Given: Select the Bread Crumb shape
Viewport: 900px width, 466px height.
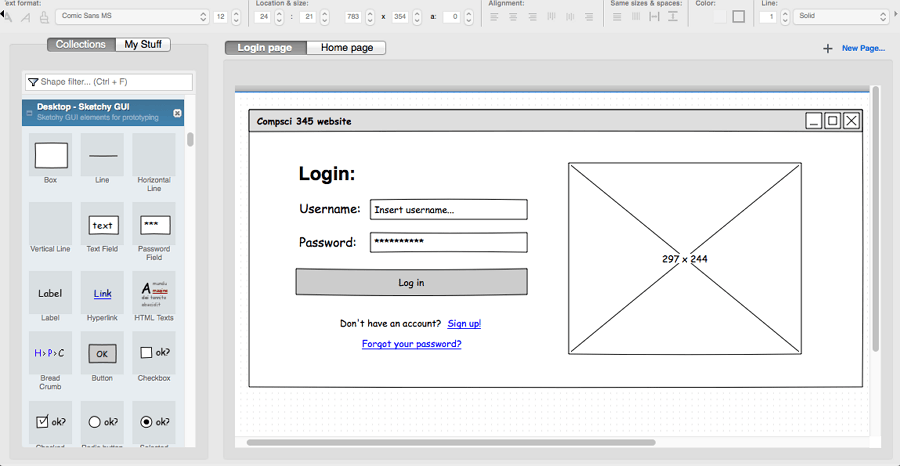Looking at the screenshot, I should tap(50, 353).
